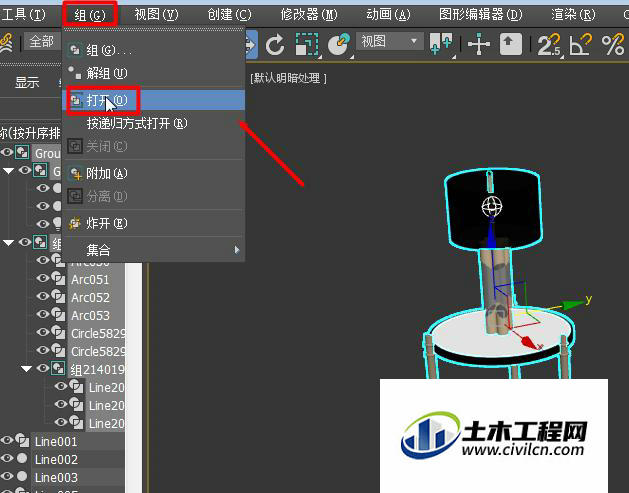Open the 视图(V) menu
Image resolution: width=629 pixels, height=493 pixels.
[156, 15]
